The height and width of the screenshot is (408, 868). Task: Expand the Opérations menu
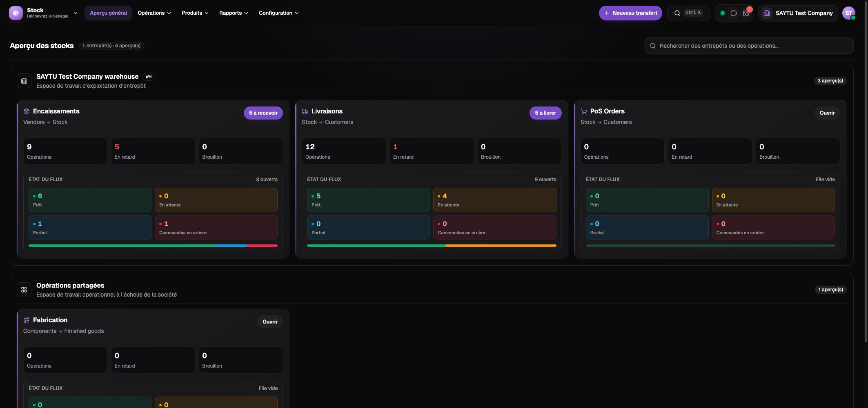154,13
